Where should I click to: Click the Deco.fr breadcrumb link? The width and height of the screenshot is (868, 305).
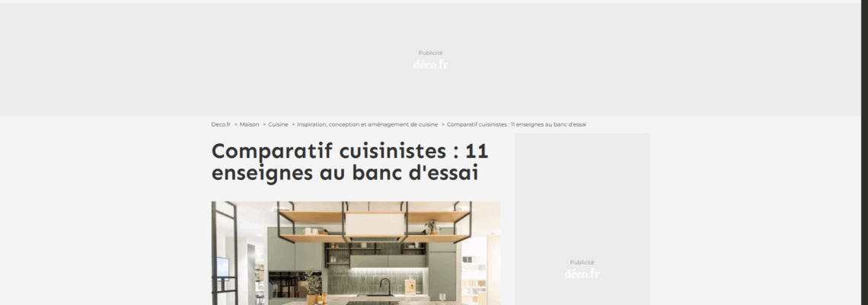click(x=221, y=124)
